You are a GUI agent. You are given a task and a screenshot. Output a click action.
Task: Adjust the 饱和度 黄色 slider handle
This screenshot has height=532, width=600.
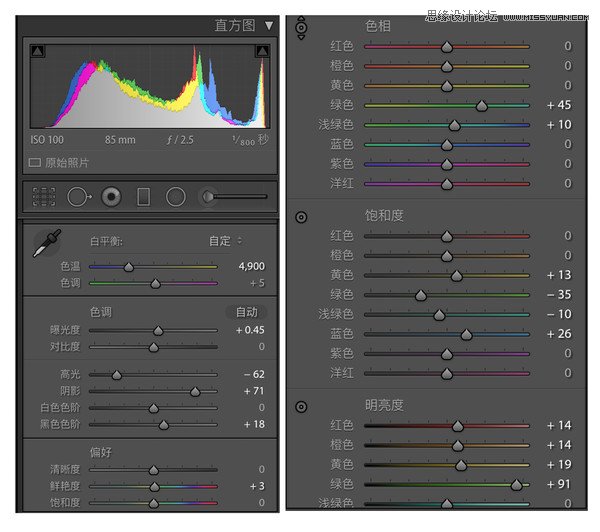coord(457,276)
